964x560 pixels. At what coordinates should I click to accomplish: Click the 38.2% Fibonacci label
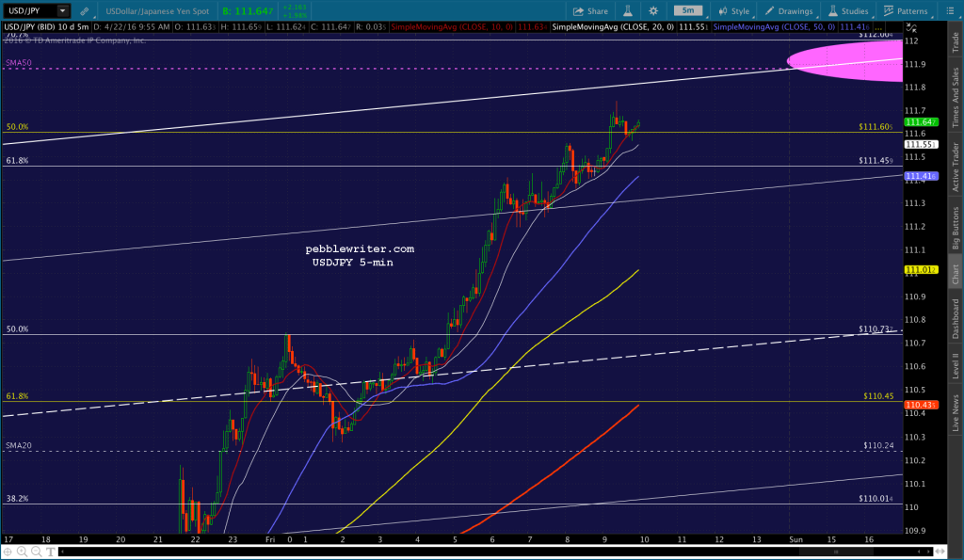(17, 499)
